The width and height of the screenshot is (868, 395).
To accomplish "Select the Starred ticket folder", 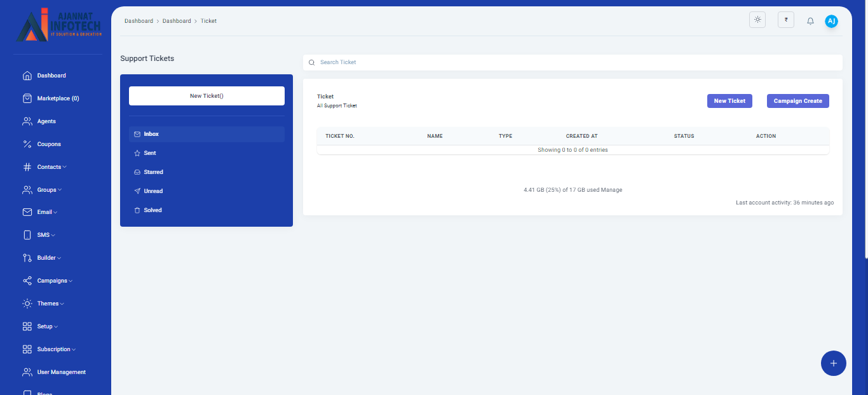I will 153,172.
